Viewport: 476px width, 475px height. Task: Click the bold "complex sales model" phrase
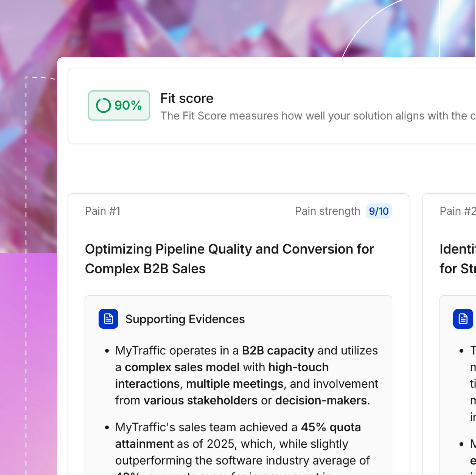click(182, 367)
